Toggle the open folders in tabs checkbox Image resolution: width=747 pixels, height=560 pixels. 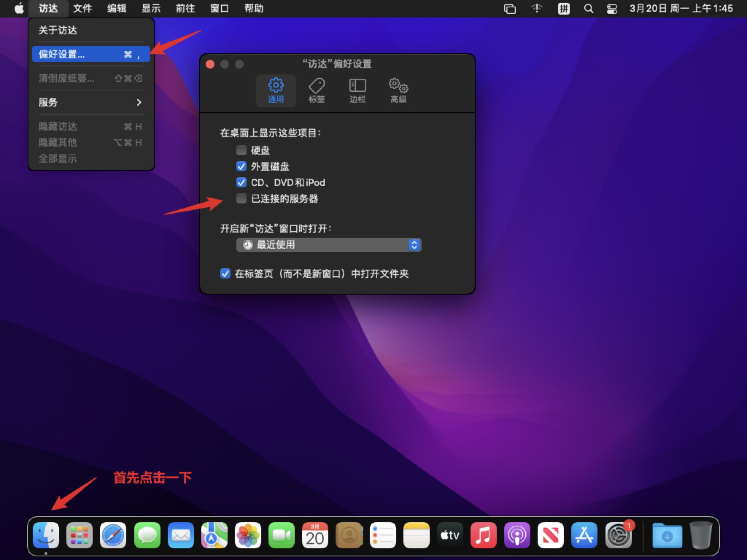pos(225,273)
